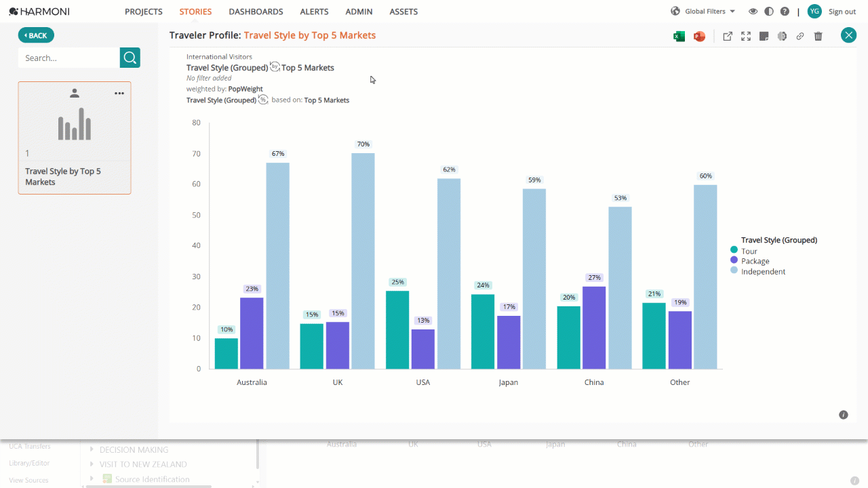Click the Library/Editor sidebar link
Viewport: 868px width, 488px height.
(x=29, y=463)
